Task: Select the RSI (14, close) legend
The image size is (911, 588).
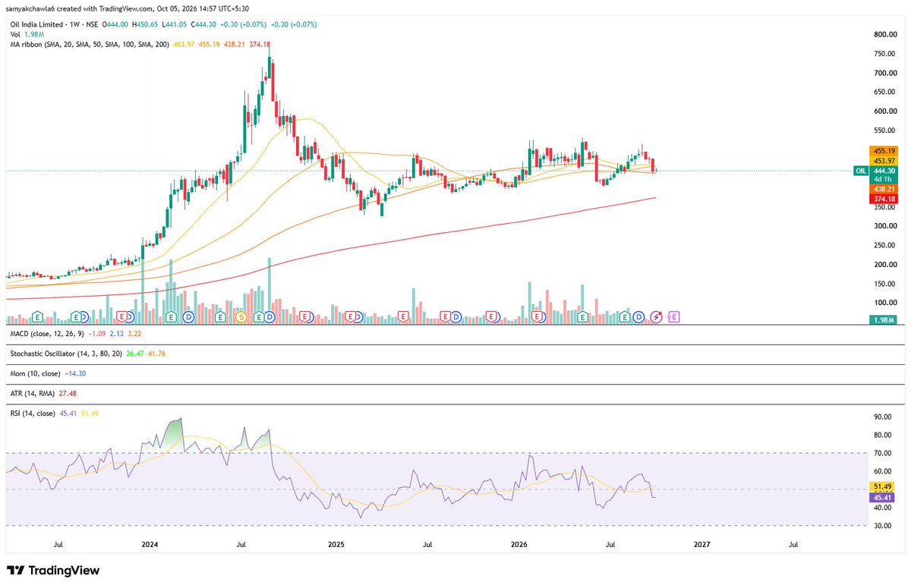Action: coord(33,412)
